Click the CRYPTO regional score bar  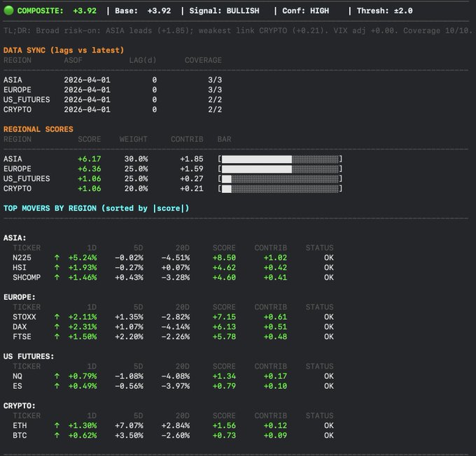[280, 188]
